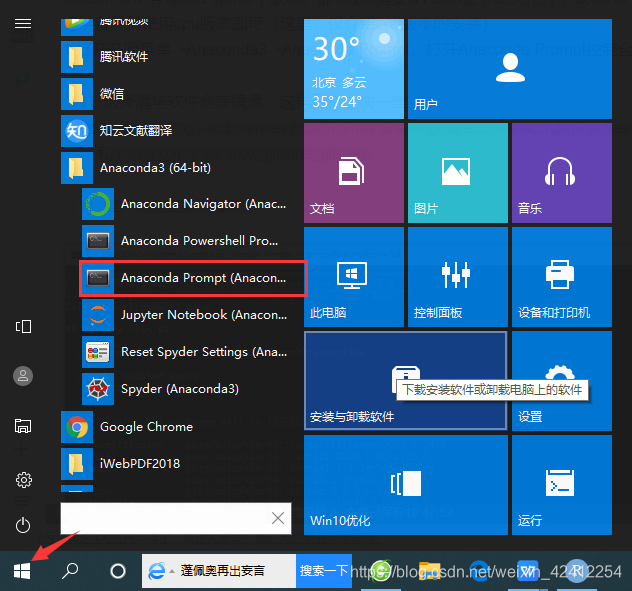Open the 控制面板 tile

click(458, 277)
